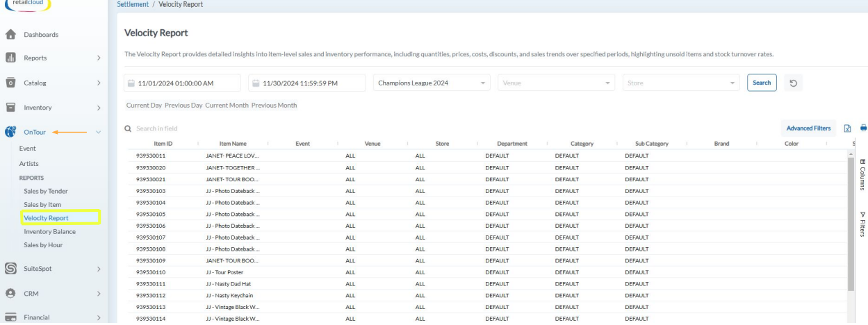Screen dimensions: 868x325
Task: Expand the Inventory menu chevron
Action: (x=99, y=108)
